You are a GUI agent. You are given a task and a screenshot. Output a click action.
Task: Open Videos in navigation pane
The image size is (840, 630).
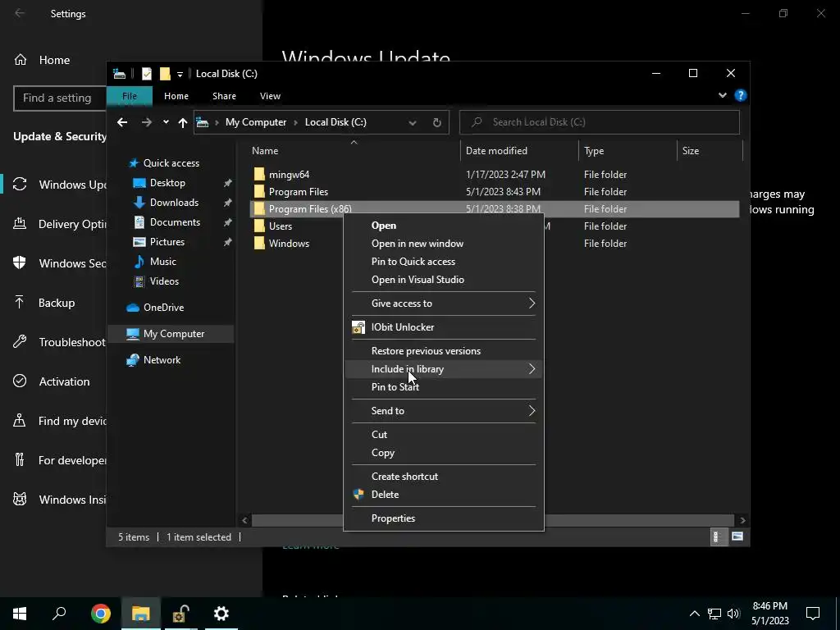point(164,281)
